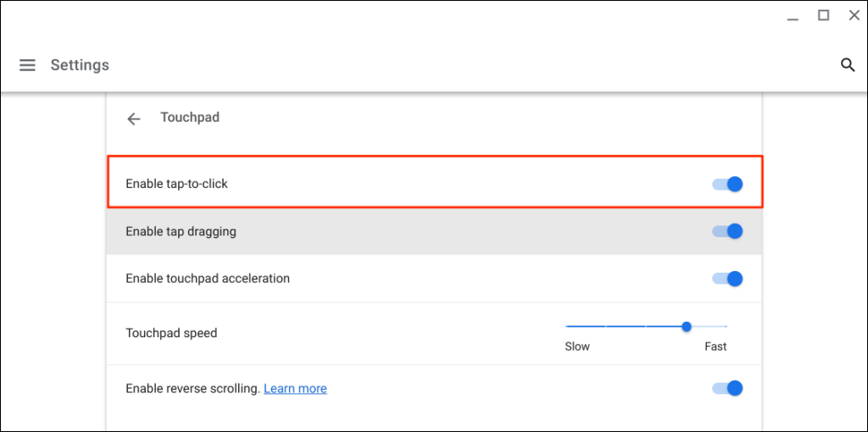Click the Slow label under the slider
The width and height of the screenshot is (868, 432).
[x=577, y=346]
